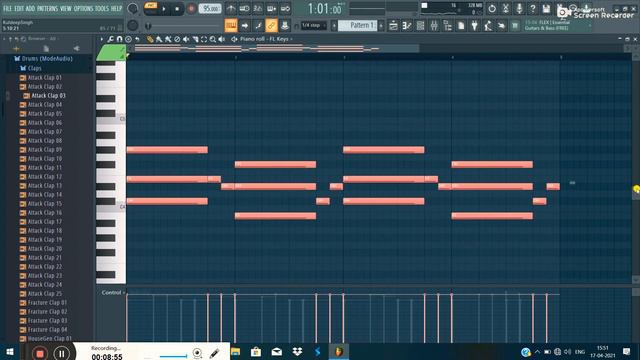Open the OPTIONS menu
Screen dimensions: 640x360
[83, 8]
